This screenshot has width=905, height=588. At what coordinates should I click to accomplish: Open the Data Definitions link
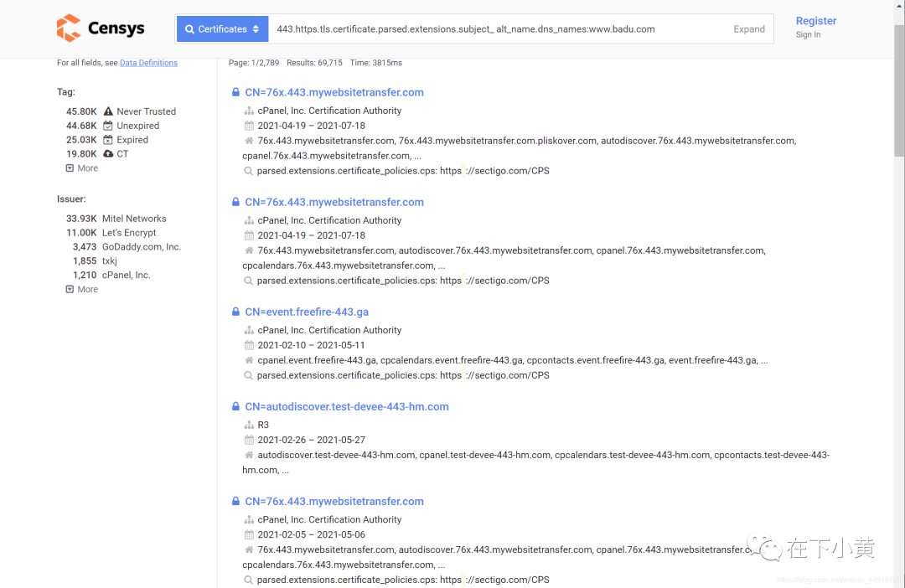tap(148, 63)
